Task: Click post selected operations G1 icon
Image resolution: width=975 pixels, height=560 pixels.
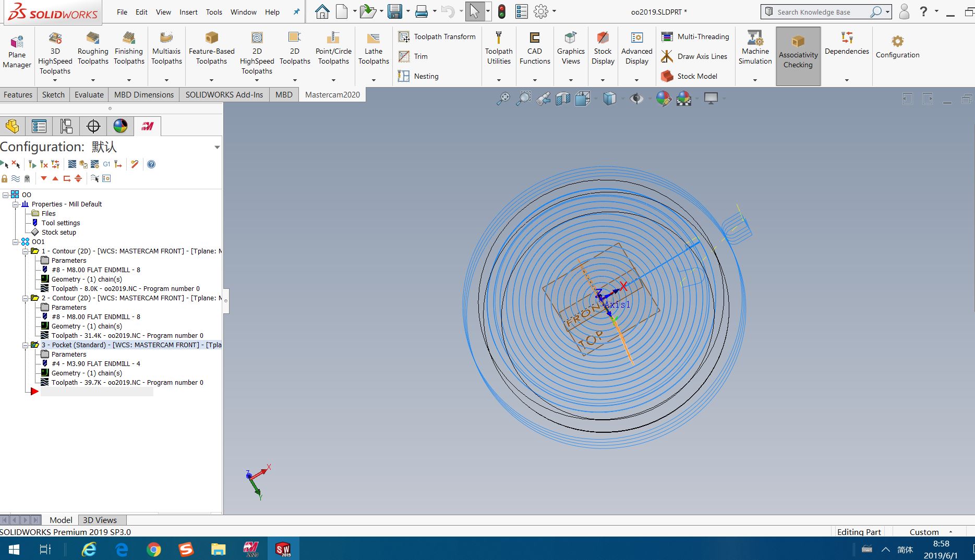Action: click(106, 164)
